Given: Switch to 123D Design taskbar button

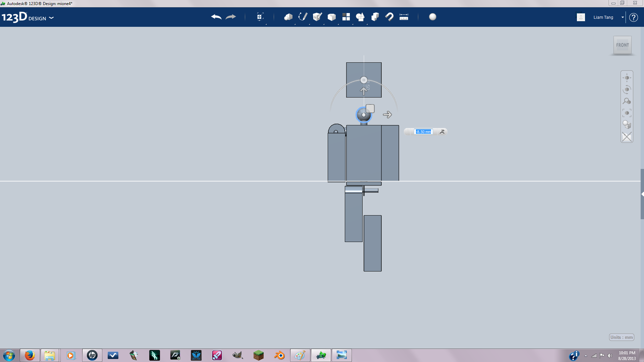Looking at the screenshot, I should pos(321,355).
